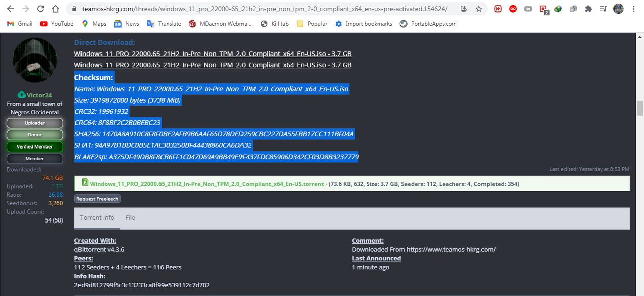Click the Uploader badge
Image resolution: width=644 pixels, height=296 pixels.
pyautogui.click(x=35, y=123)
